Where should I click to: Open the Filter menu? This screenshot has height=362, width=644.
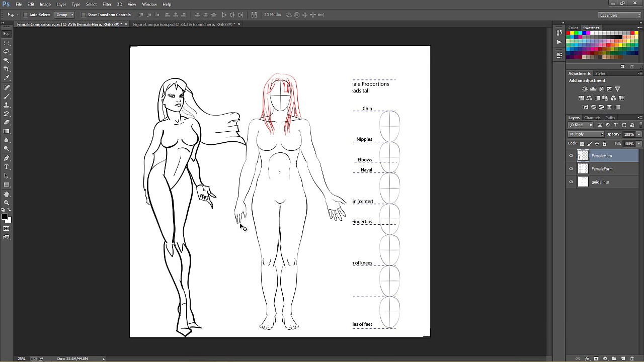(107, 4)
